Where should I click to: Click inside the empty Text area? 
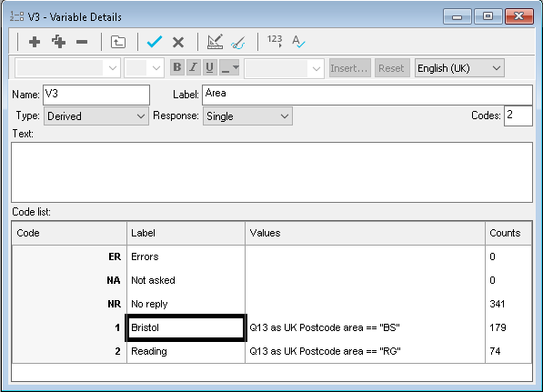[x=272, y=172]
